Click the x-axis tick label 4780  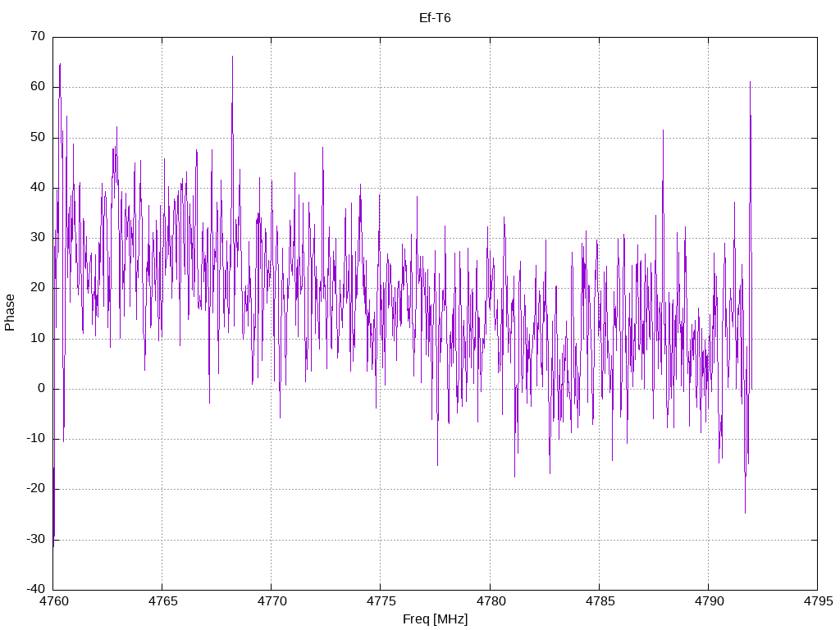(x=491, y=601)
